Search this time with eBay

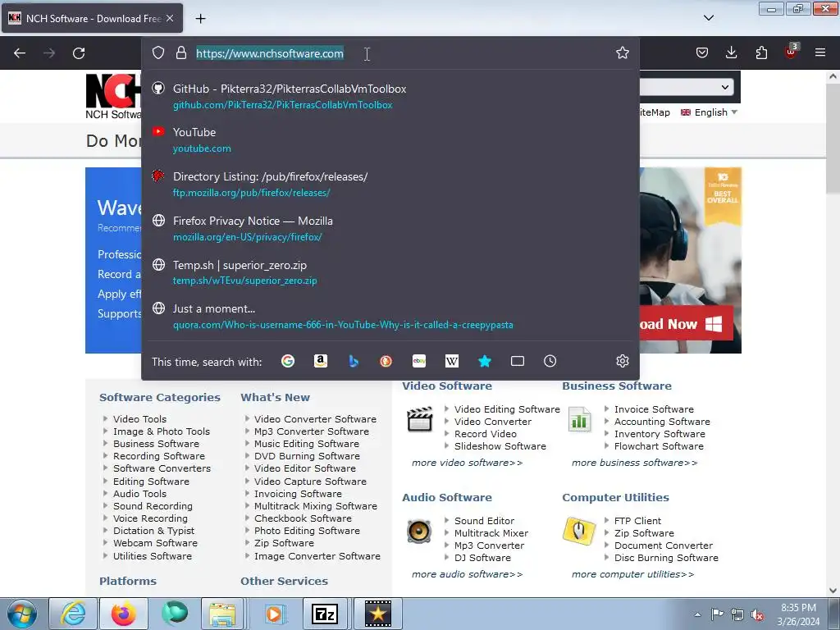[x=419, y=361]
